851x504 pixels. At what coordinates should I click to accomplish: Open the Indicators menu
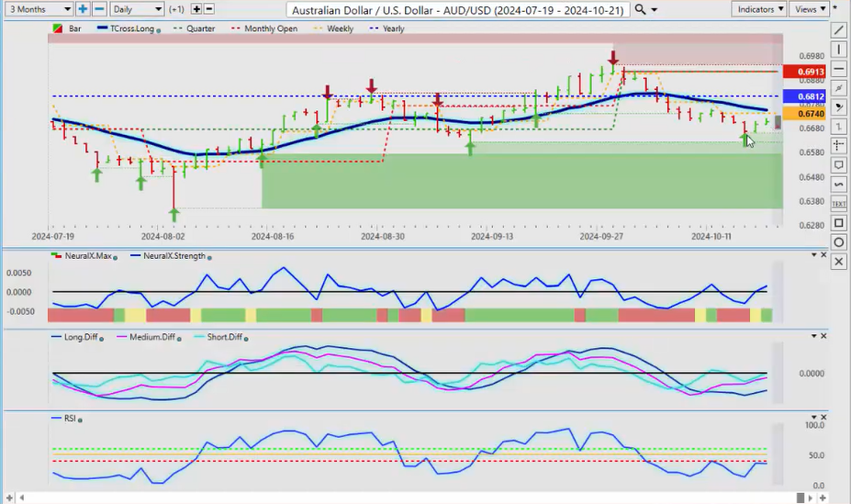point(760,9)
